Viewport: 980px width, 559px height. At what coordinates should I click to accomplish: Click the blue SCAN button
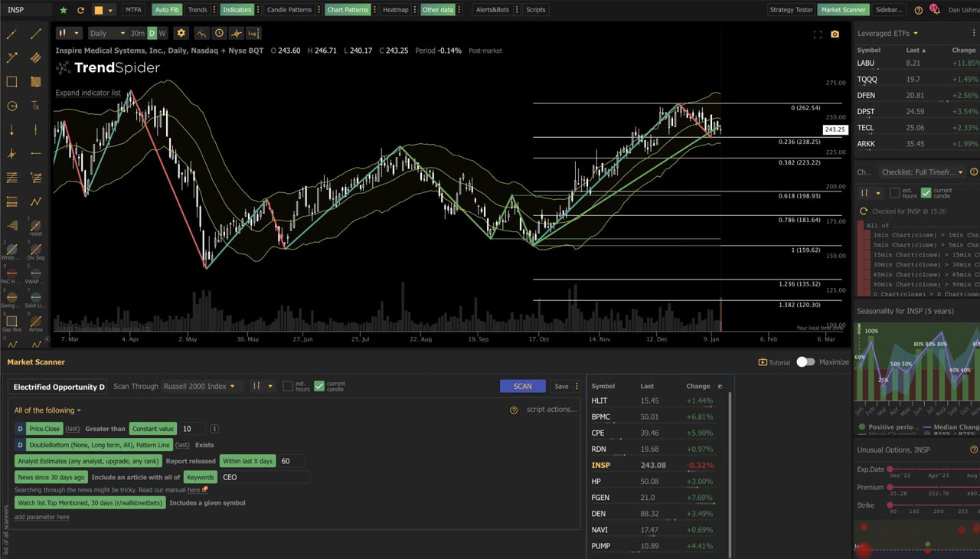[523, 386]
